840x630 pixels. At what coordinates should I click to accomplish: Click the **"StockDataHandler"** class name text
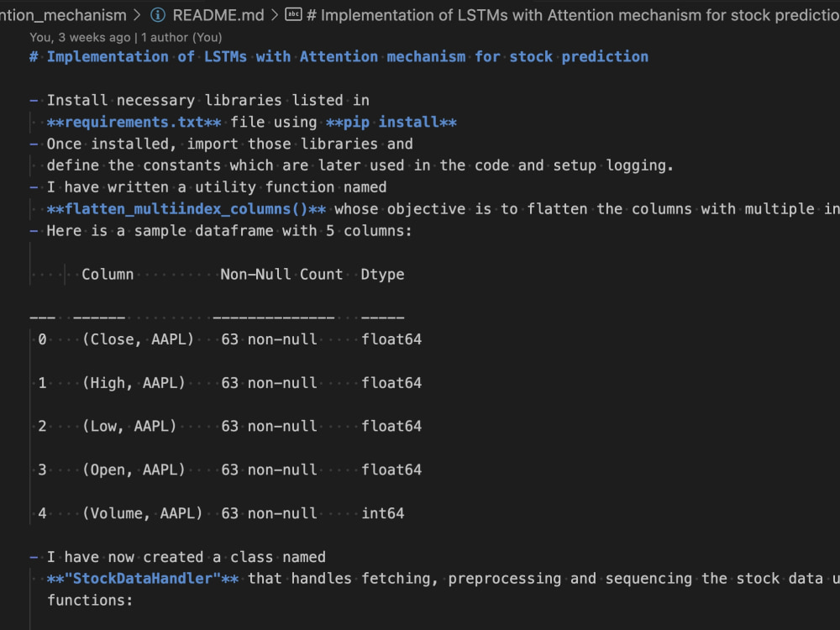(x=143, y=579)
